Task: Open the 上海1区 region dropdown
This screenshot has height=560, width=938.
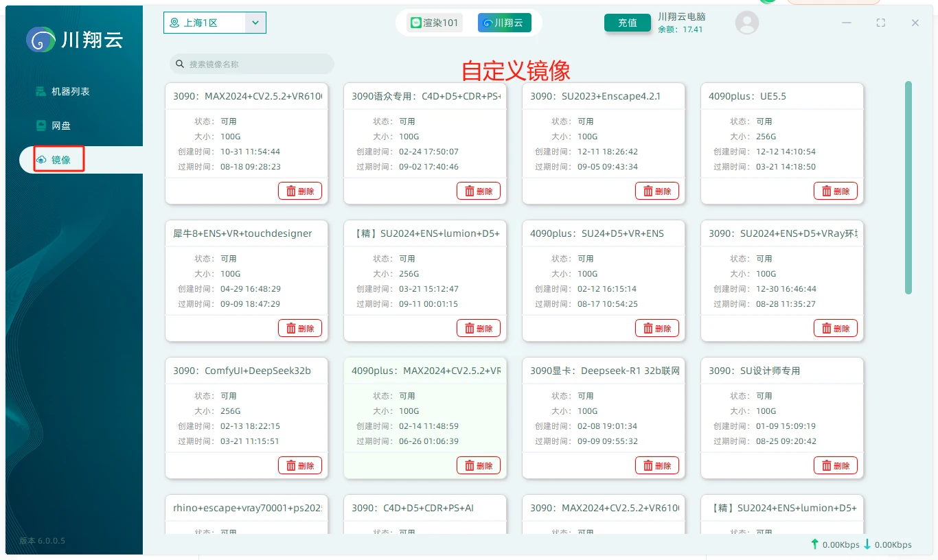Action: 214,23
